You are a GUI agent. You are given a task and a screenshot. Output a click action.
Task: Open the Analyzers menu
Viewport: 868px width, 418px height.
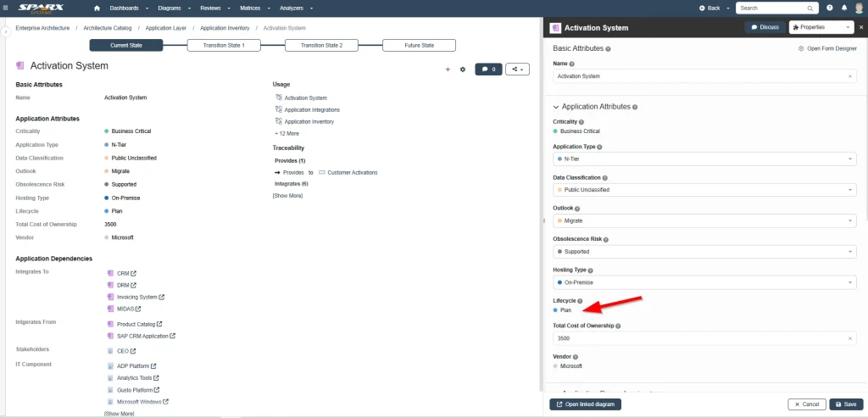296,8
